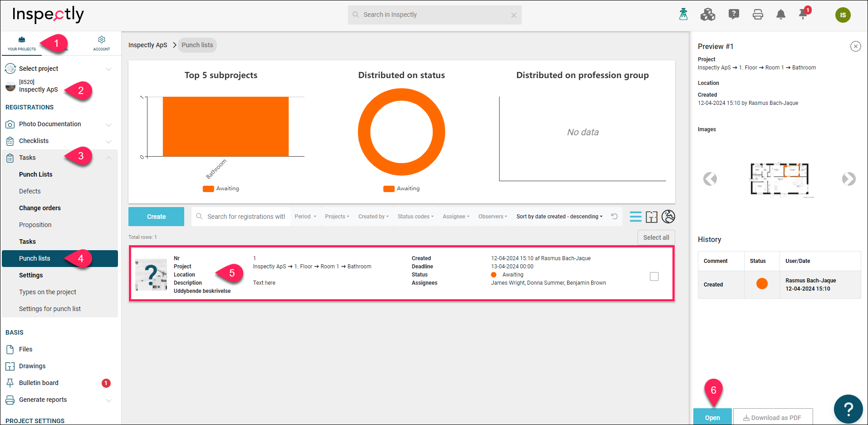Switch to the Account tab
This screenshot has height=425, width=868.
(102, 44)
